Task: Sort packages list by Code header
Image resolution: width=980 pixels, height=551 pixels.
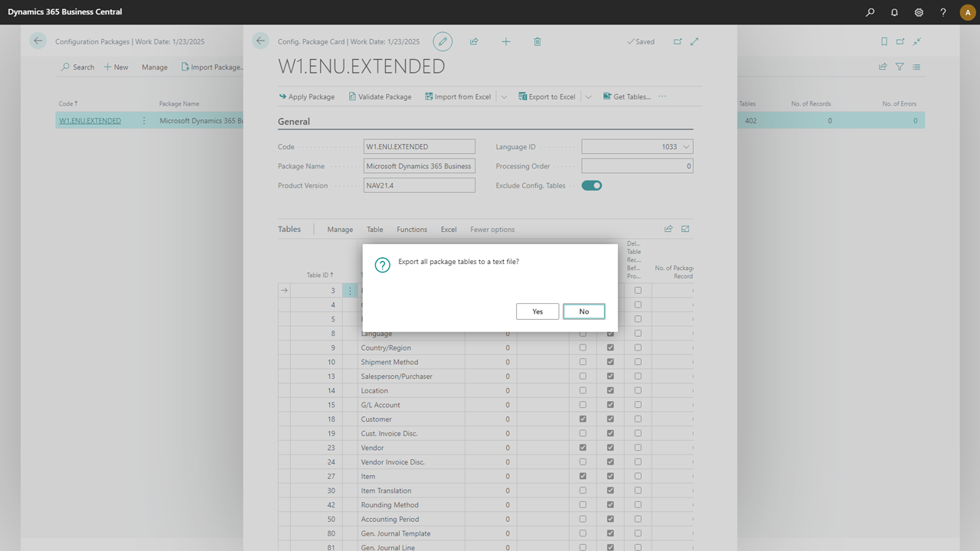Action: (68, 103)
